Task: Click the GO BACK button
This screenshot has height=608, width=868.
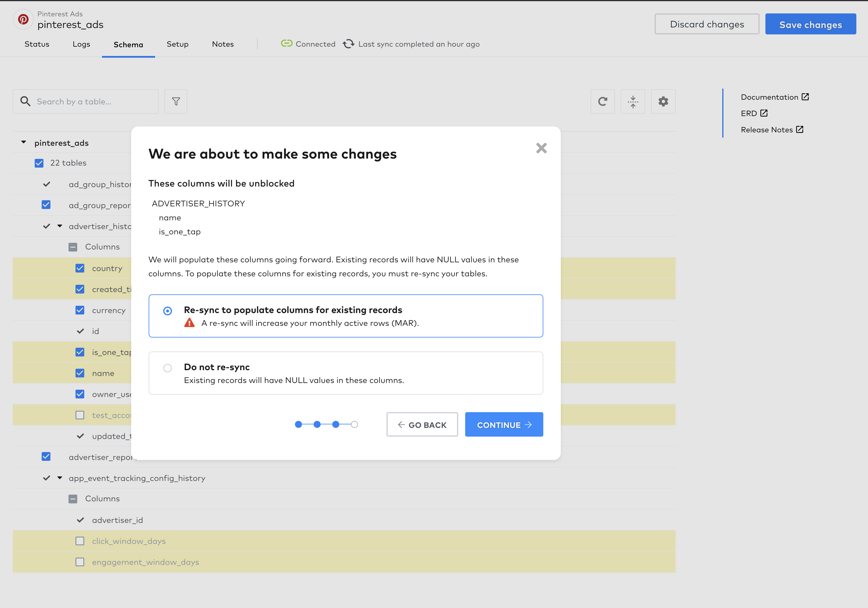Action: click(422, 424)
